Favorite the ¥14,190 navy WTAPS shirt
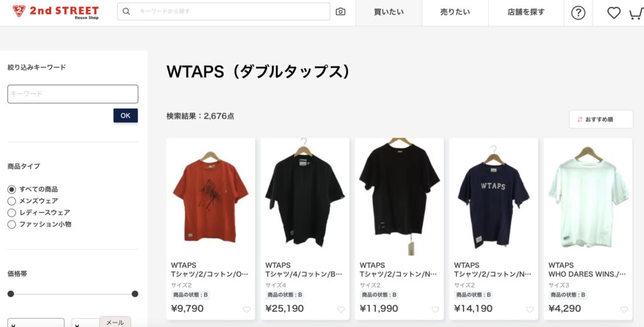The width and height of the screenshot is (644, 327). (530, 310)
